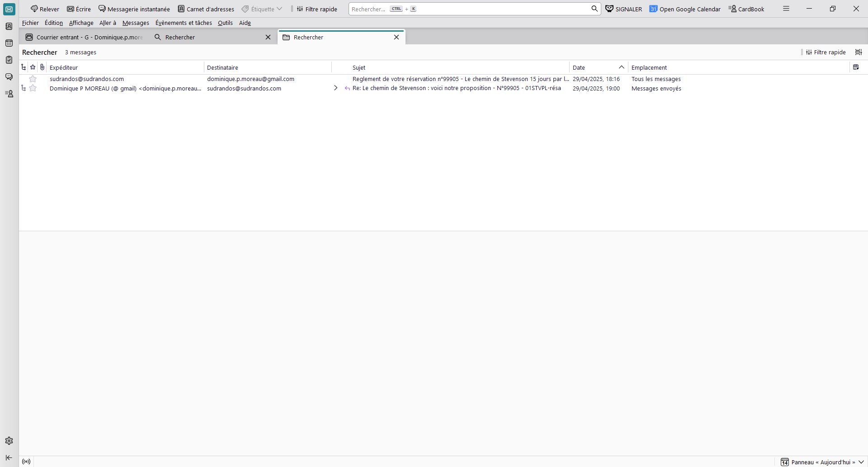Click the magnifier icon in search box
The width and height of the screenshot is (868, 467).
point(594,9)
